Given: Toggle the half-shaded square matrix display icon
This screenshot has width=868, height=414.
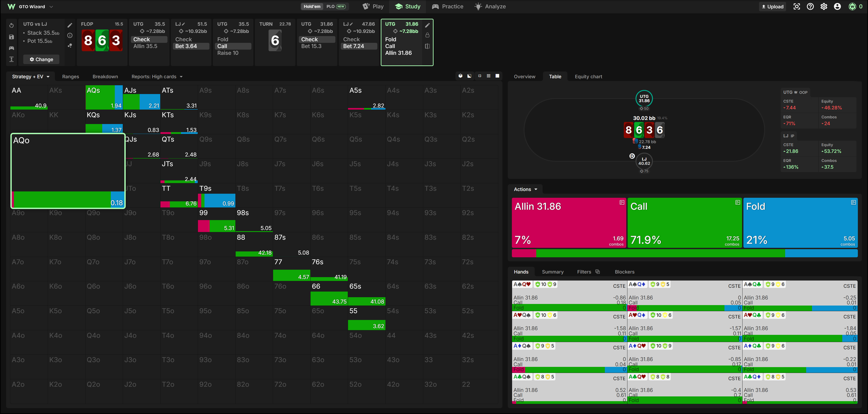Looking at the screenshot, I should 469,76.
